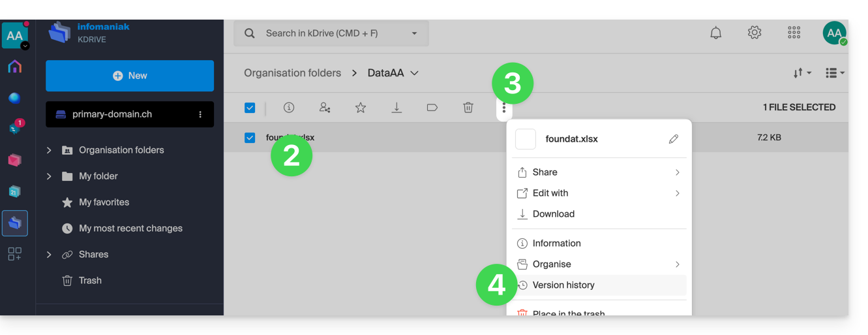This screenshot has height=335, width=868.
Task: Click the blue New button
Action: click(x=130, y=76)
